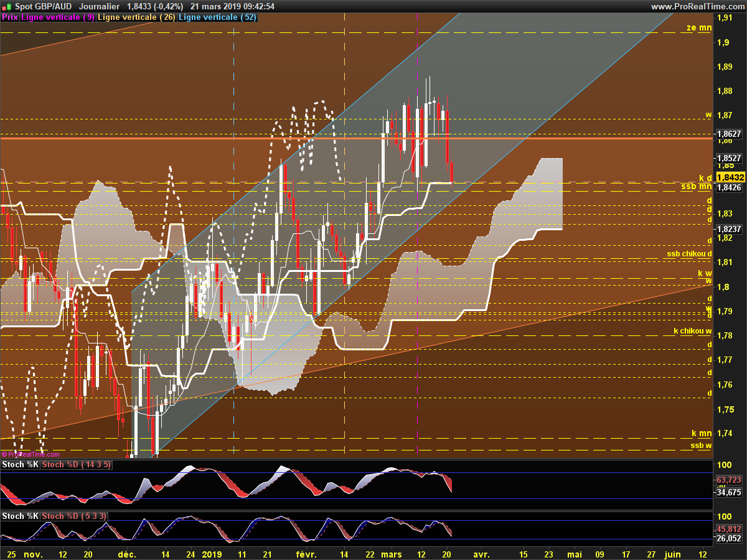Screen dimensions: 747x560
Task: Click the 1,8237 price tag
Action: (x=729, y=228)
